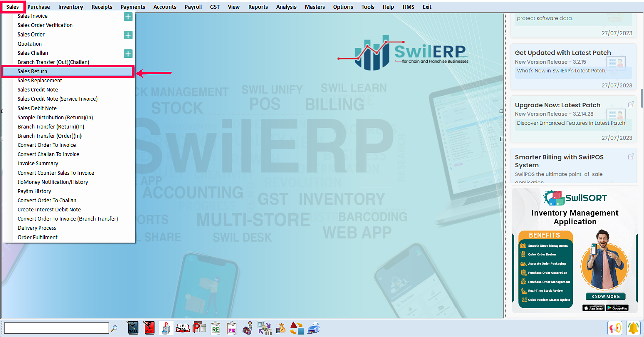Choose Order Fulfillment menu entry

69,237
